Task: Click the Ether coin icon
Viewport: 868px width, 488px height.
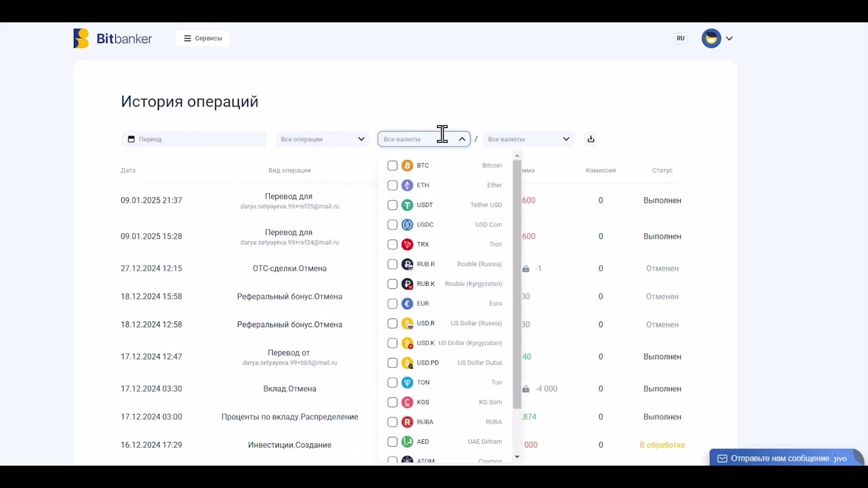Action: coord(407,185)
